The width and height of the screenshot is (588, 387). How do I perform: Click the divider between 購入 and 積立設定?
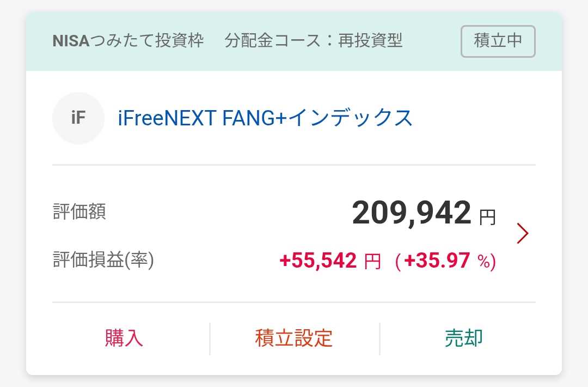coord(210,338)
